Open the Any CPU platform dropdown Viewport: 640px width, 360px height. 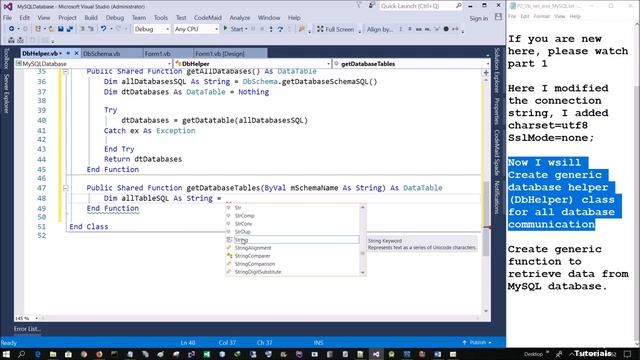tap(196, 29)
